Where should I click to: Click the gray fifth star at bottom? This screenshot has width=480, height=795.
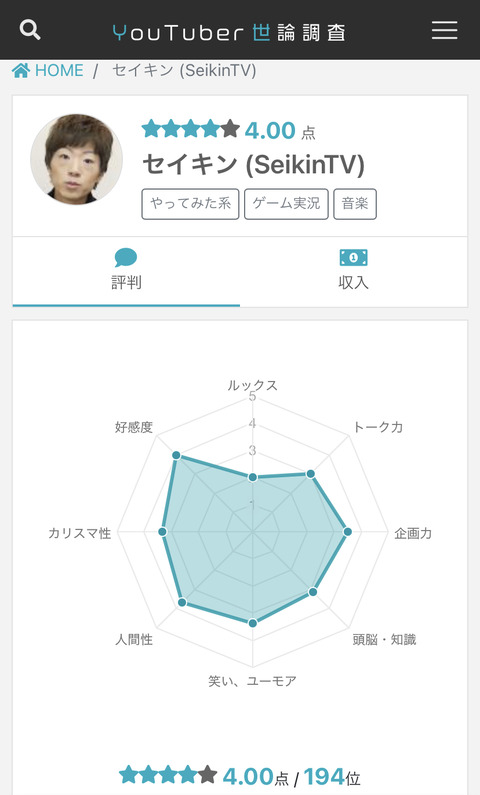pyautogui.click(x=207, y=774)
